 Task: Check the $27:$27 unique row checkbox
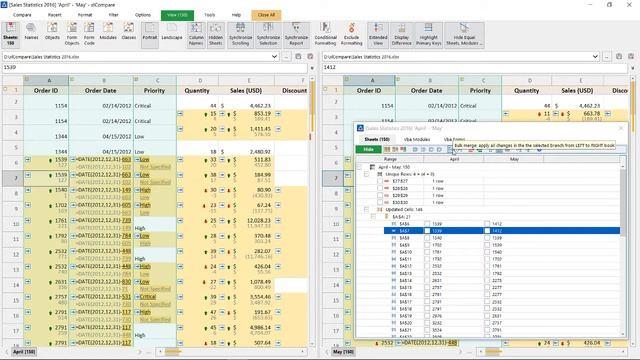pos(380,181)
